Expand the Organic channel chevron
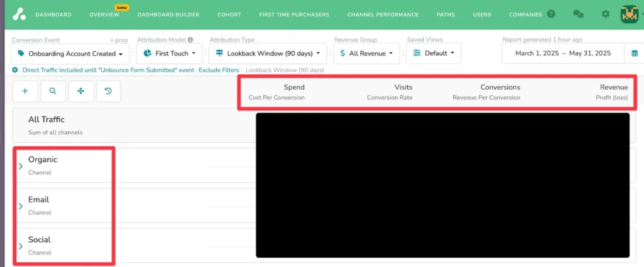The image size is (644, 267). click(21, 166)
